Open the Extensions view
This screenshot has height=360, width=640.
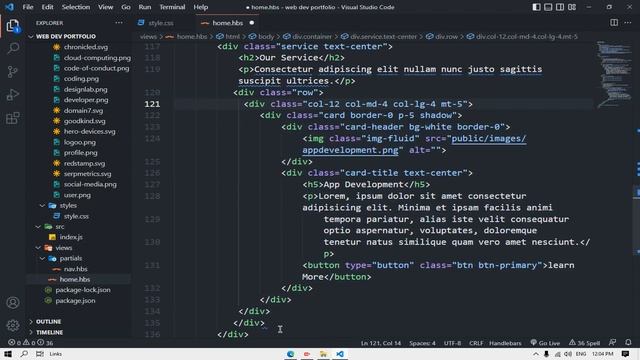(13, 118)
